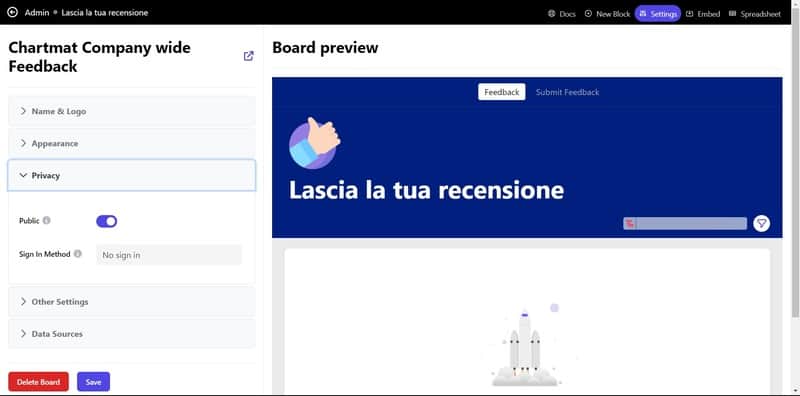The width and height of the screenshot is (800, 396).
Task: Open Docs from the top bar
Action: pyautogui.click(x=562, y=14)
